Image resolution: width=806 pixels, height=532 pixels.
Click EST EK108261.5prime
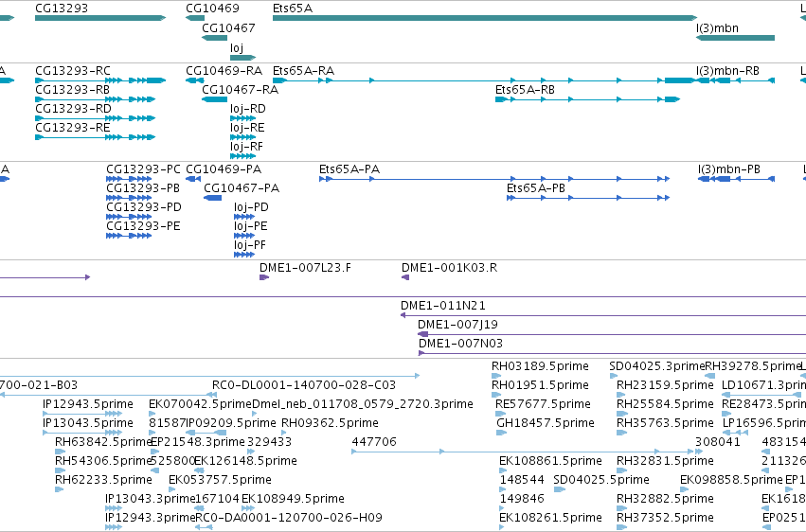[x=504, y=528]
